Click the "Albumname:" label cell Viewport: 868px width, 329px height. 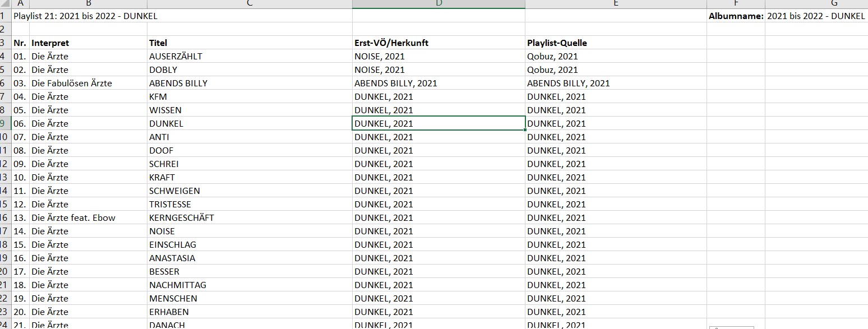point(736,16)
